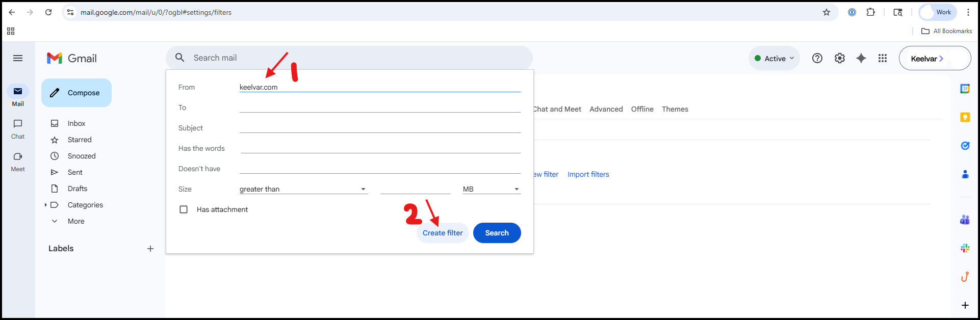
Task: Click the search magnifier icon
Action: [x=180, y=58]
